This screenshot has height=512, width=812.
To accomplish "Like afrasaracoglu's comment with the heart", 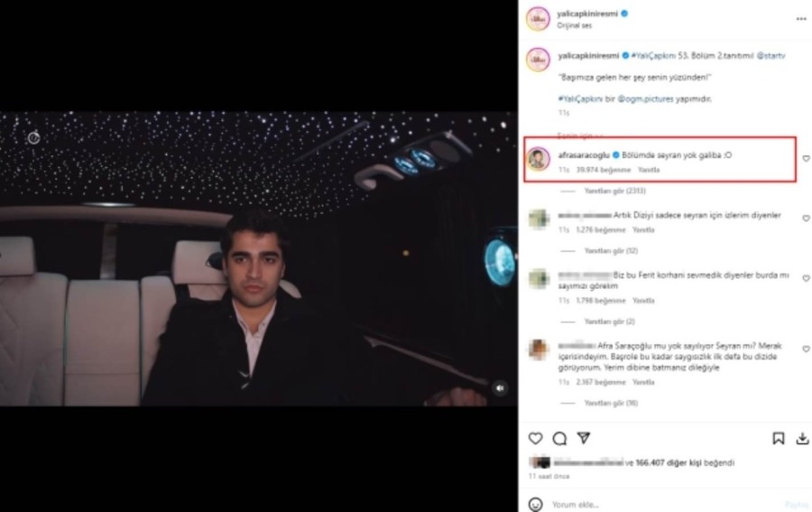I will point(806,159).
